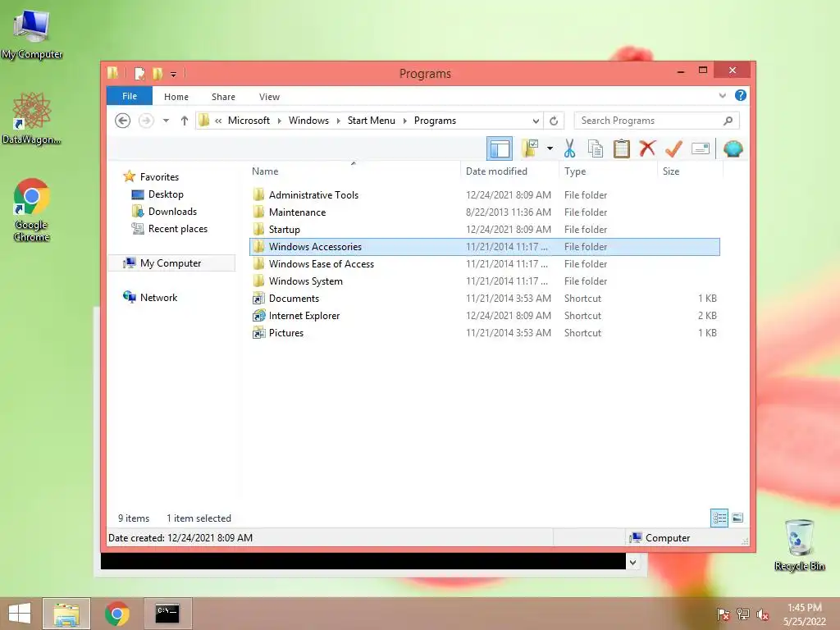Click Windows in the address breadcrumb
Viewport: 840px width, 630px height.
[x=308, y=121]
